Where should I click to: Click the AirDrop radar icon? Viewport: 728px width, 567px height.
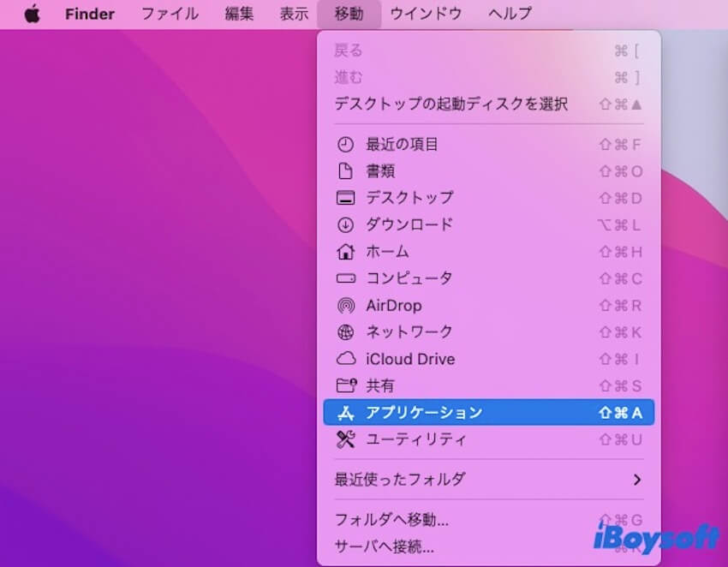(345, 306)
